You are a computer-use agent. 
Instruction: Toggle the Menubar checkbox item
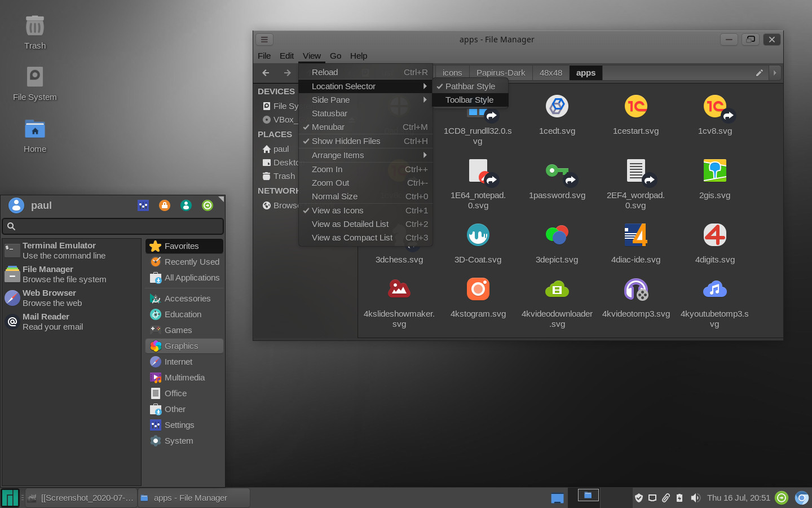pyautogui.click(x=365, y=127)
